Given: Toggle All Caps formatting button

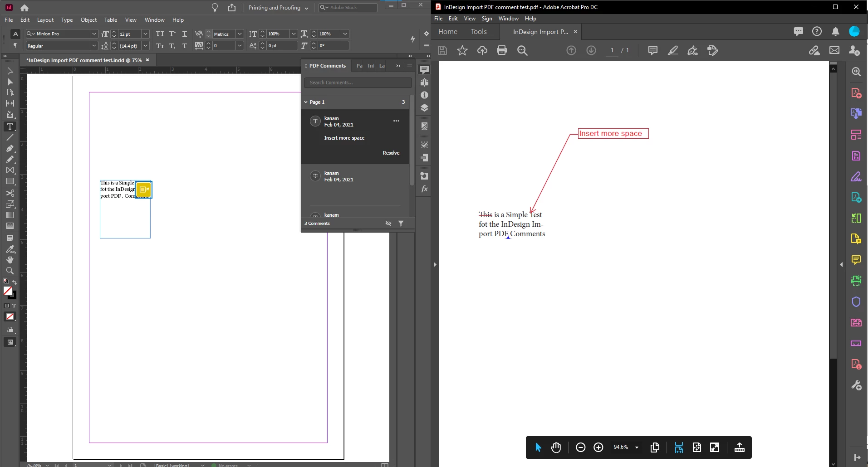Looking at the screenshot, I should point(160,34).
